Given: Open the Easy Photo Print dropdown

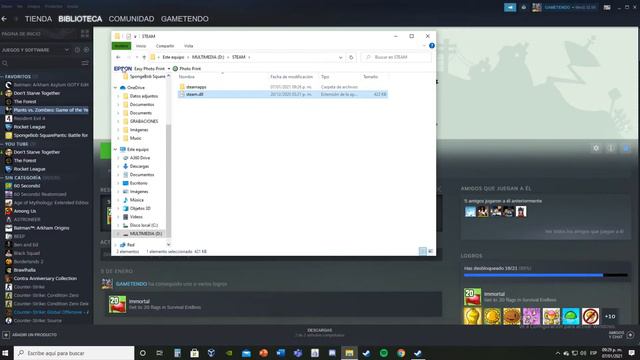Looking at the screenshot, I should click(x=169, y=69).
